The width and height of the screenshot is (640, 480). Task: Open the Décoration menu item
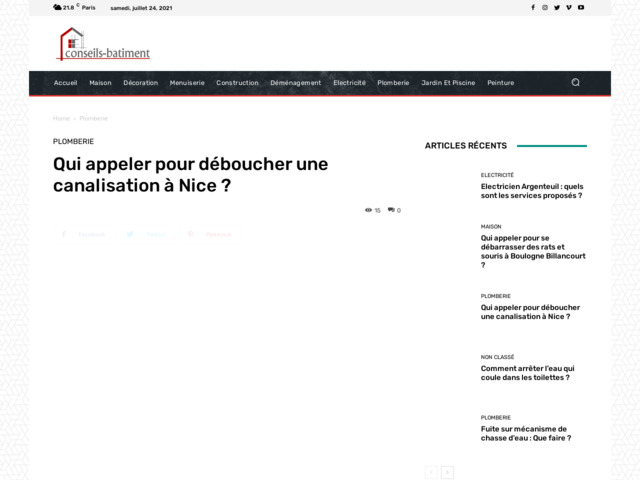(141, 83)
